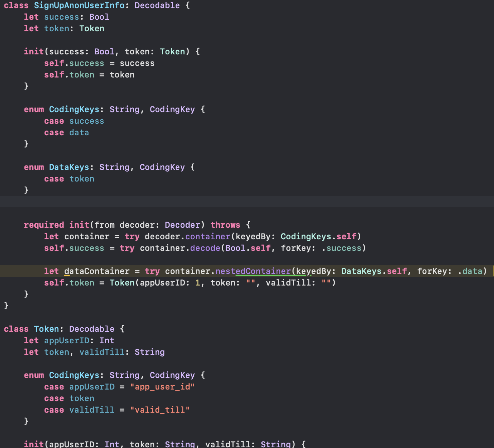Click 'case appUserID' enum case

pyautogui.click(x=79, y=387)
